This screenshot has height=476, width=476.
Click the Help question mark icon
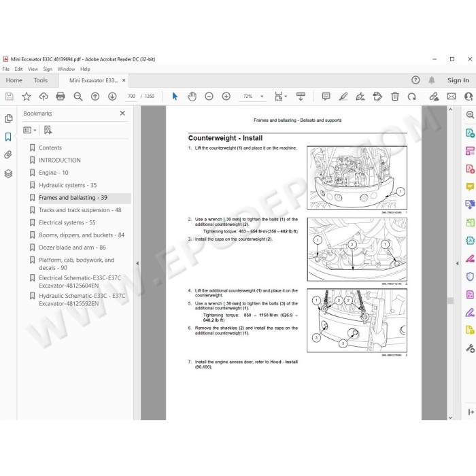click(415, 80)
